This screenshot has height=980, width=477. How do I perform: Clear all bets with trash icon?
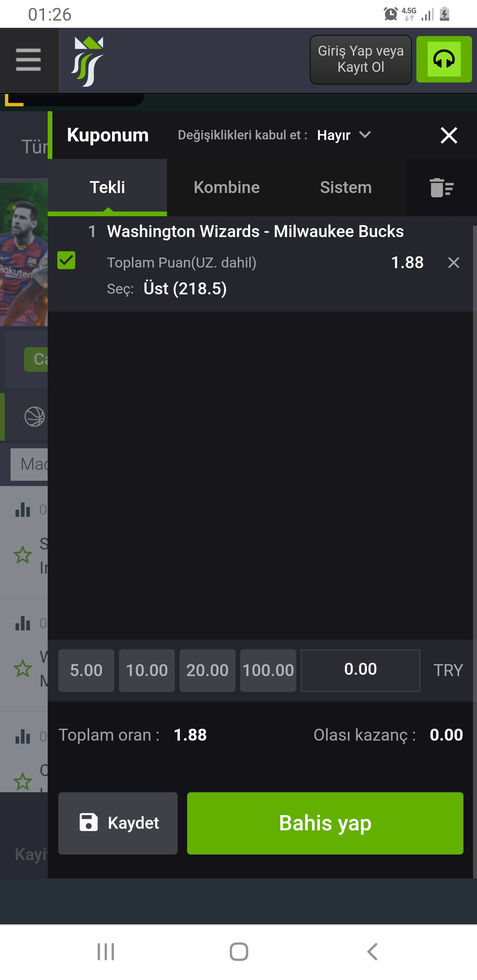click(442, 187)
